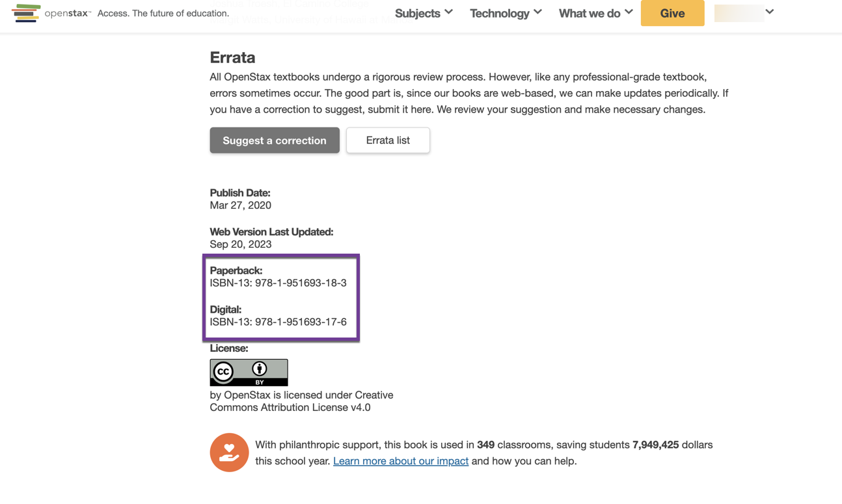This screenshot has height=504, width=842.
Task: Click the OpenStax stacked books logo
Action: (x=25, y=12)
